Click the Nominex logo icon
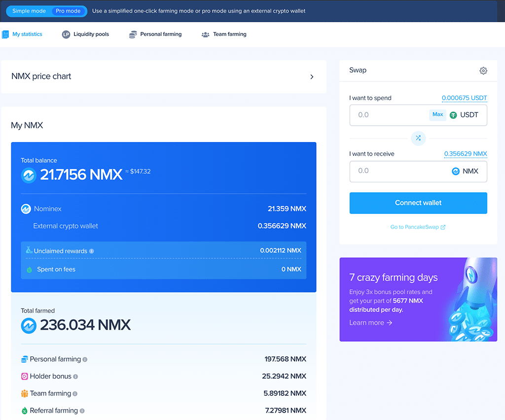 [x=26, y=209]
